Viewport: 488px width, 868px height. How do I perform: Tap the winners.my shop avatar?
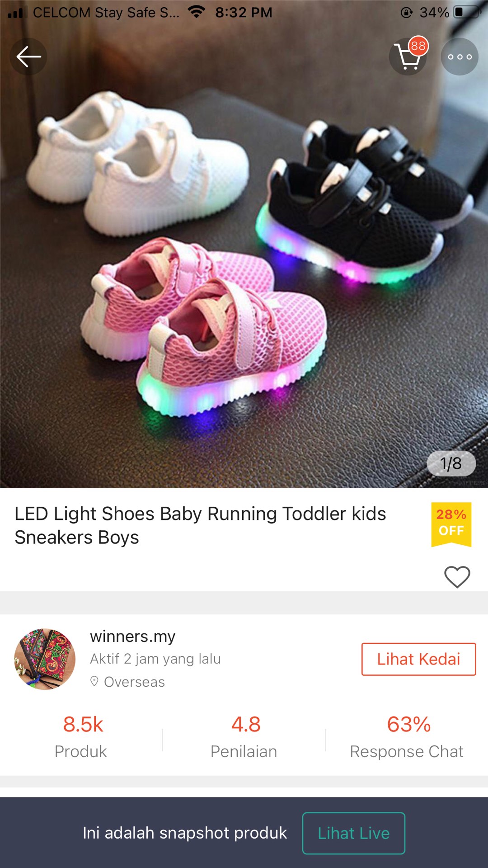(x=45, y=659)
